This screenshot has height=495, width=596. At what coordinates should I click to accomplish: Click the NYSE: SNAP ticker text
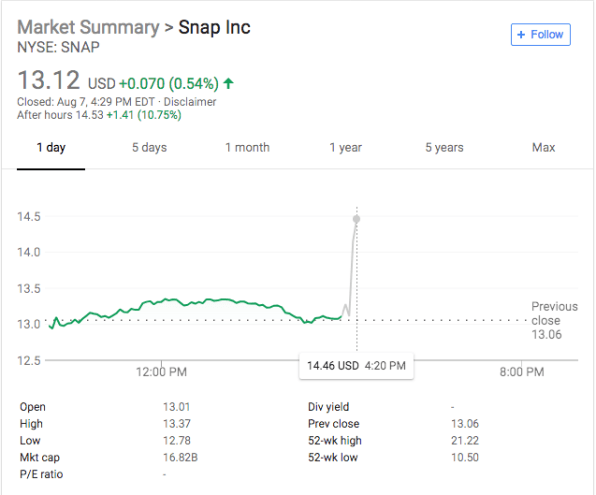pyautogui.click(x=59, y=47)
